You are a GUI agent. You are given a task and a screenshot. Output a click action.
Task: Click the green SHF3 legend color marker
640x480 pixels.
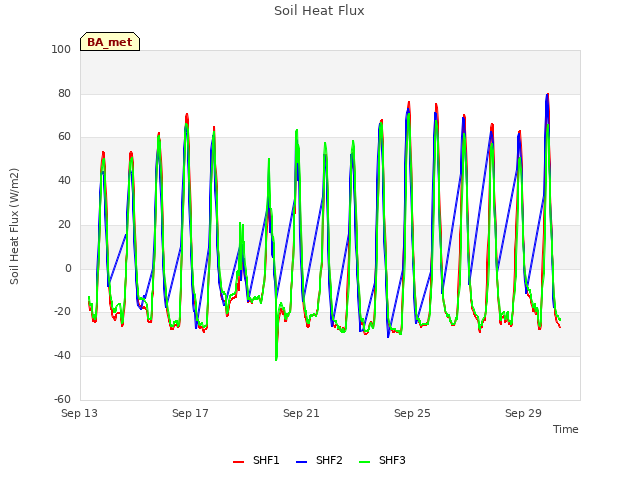364,462
